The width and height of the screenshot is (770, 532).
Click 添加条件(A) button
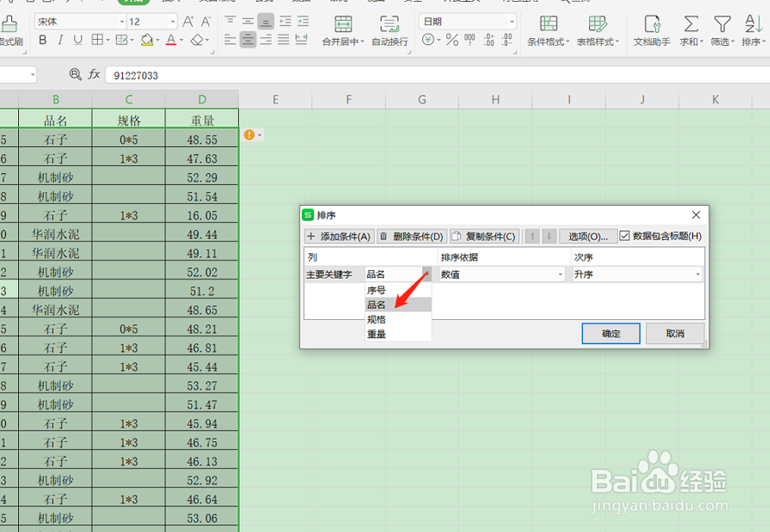click(x=339, y=236)
